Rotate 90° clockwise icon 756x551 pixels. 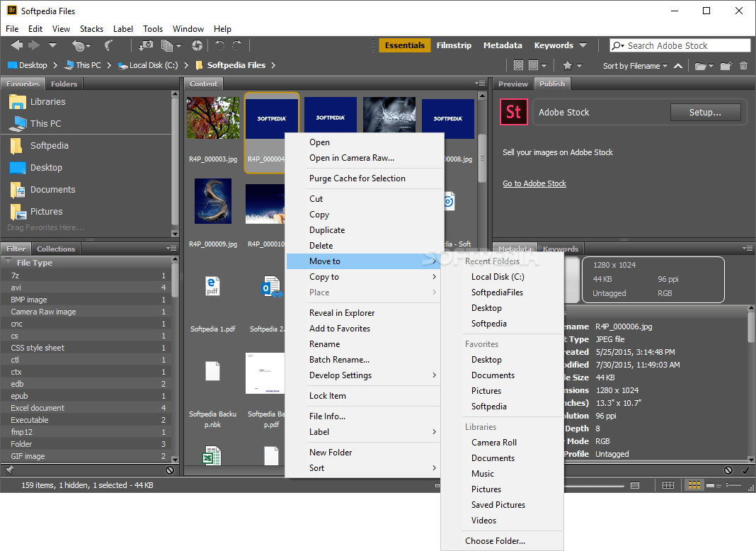click(x=236, y=45)
